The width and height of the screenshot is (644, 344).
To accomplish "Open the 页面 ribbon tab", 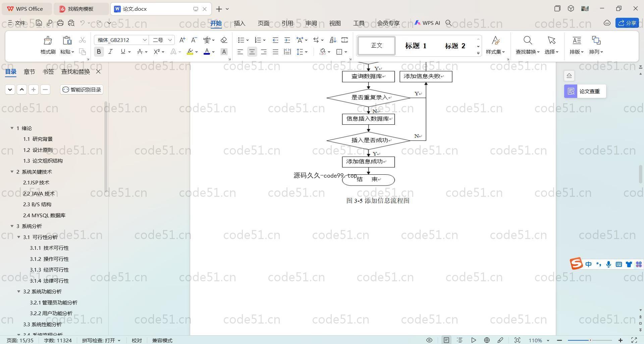I will click(x=263, y=23).
